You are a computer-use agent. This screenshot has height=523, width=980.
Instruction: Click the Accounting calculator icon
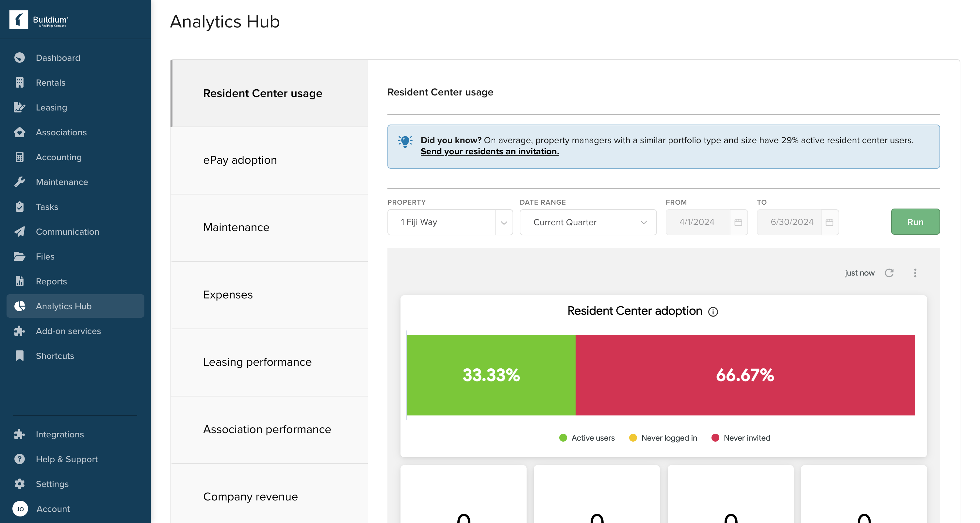(19, 157)
